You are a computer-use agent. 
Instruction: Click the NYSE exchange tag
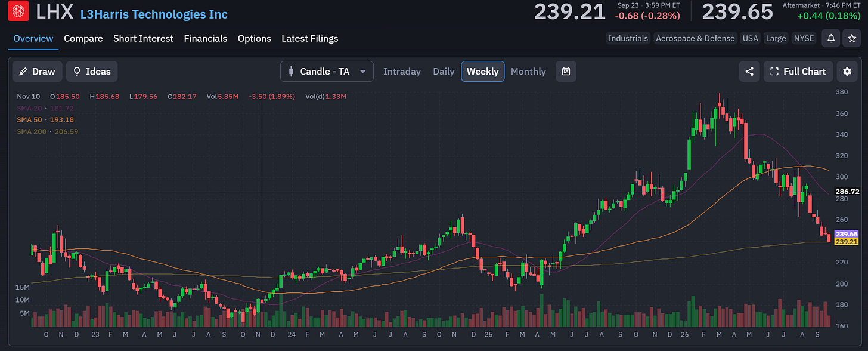click(x=804, y=38)
